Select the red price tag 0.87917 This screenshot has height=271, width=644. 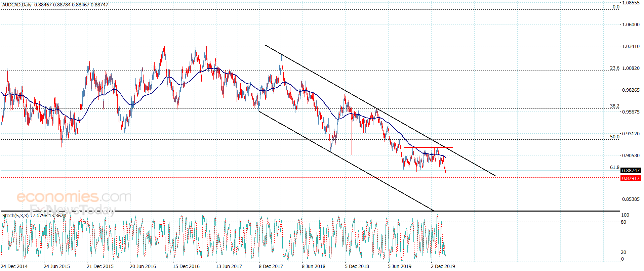point(631,178)
